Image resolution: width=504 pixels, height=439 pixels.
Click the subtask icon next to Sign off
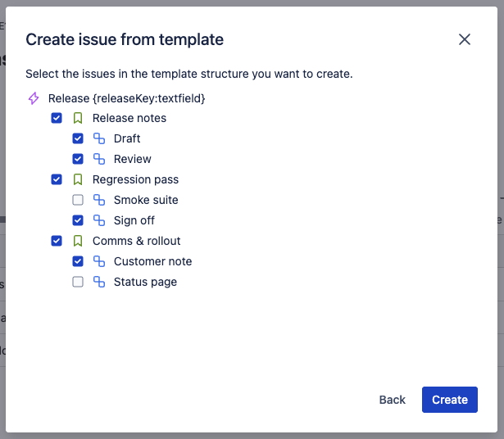[99, 220]
